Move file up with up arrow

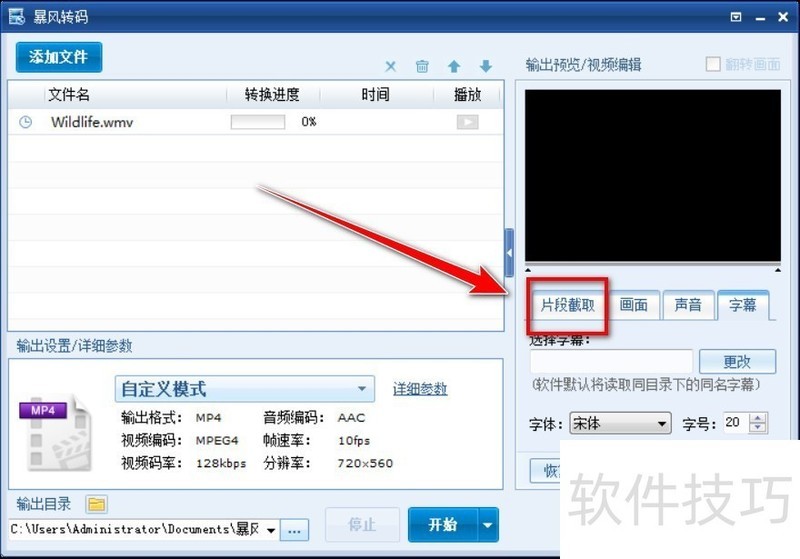454,66
